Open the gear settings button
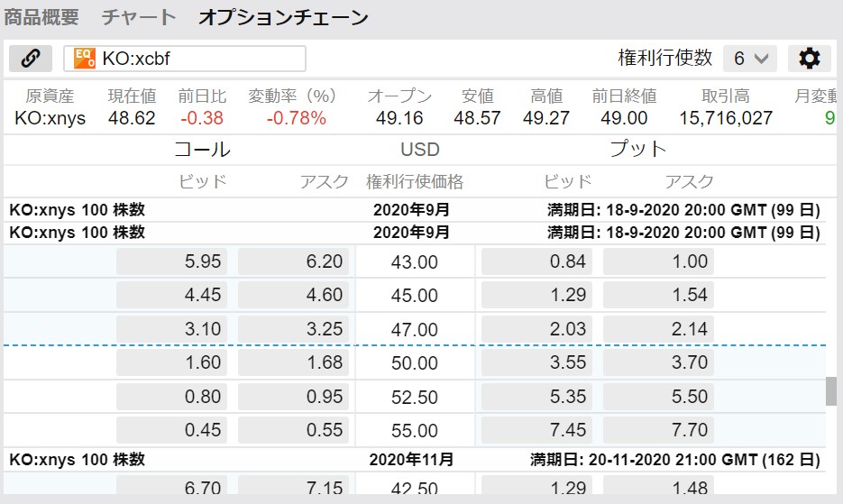 click(809, 58)
